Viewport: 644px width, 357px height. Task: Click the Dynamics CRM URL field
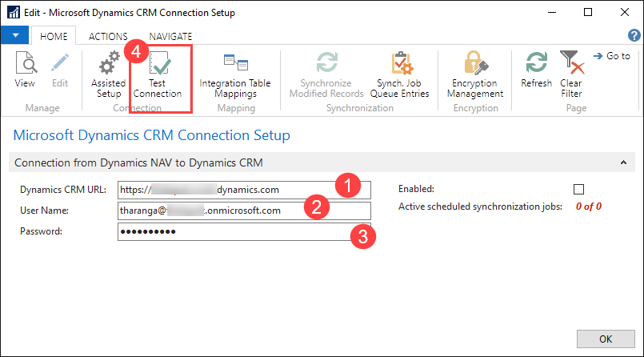tap(244, 190)
